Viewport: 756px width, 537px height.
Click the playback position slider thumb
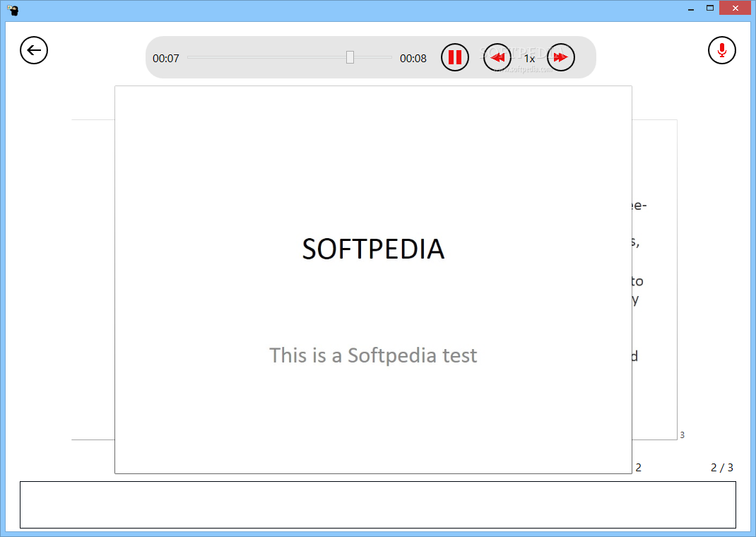[350, 57]
